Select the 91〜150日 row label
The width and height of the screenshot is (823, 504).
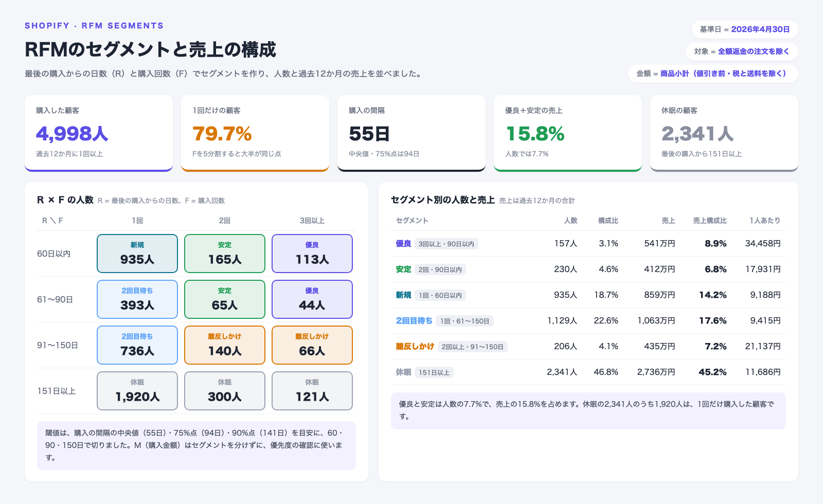coord(58,345)
